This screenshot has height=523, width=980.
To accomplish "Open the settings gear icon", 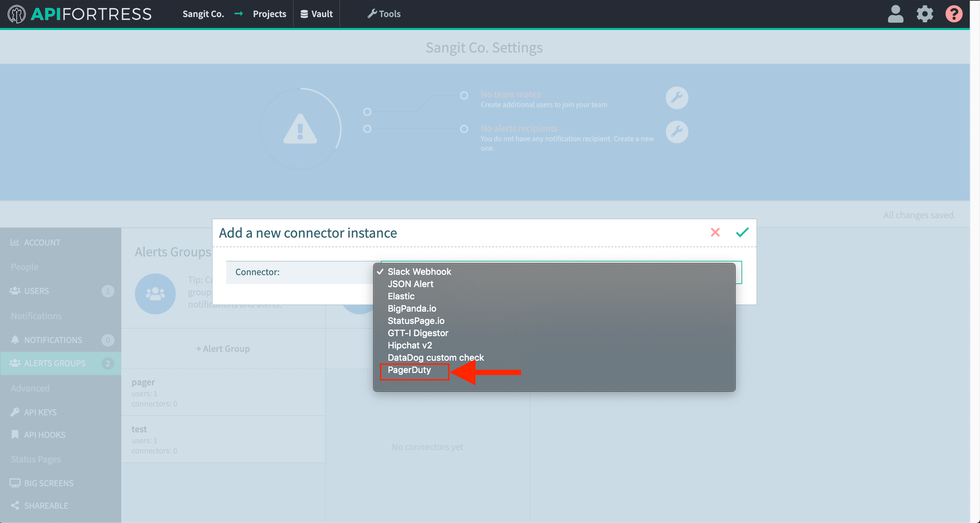I will click(924, 14).
